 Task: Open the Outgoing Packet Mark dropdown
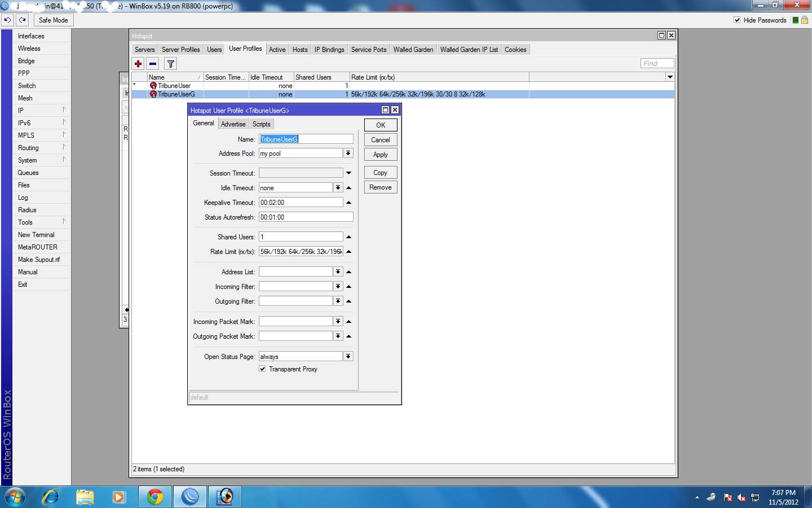point(338,336)
